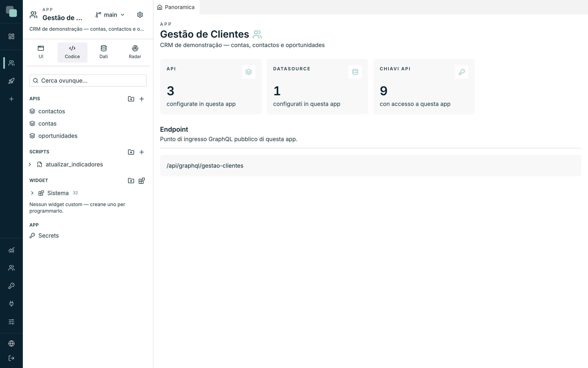Click the Datasource summary card
588x368 pixels.
coord(317,87)
